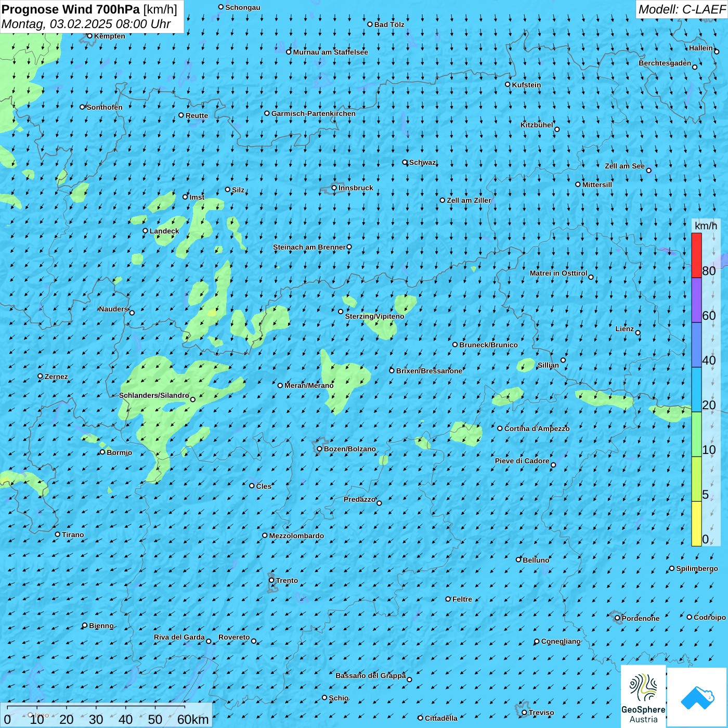Click the Lienz city label
728x728 pixels.
click(x=625, y=329)
